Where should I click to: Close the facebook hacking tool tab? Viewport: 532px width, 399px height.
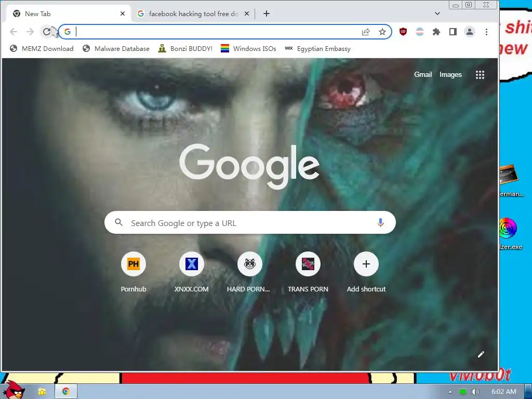(x=247, y=14)
